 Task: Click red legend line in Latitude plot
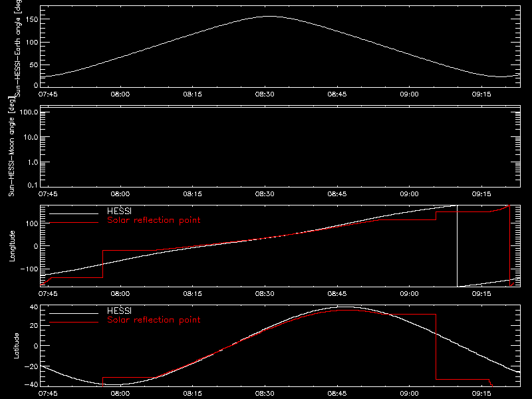[x=74, y=323]
